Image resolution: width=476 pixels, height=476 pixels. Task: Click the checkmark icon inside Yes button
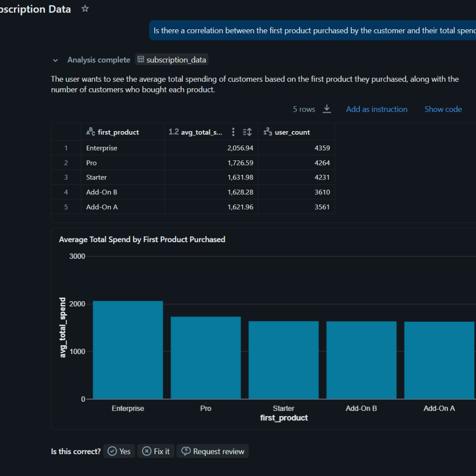coord(112,451)
